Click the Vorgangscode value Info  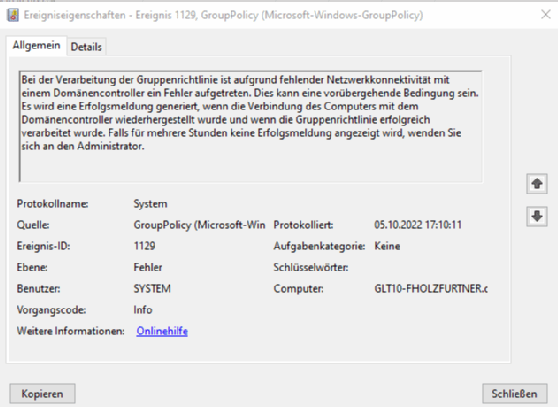coord(143,310)
